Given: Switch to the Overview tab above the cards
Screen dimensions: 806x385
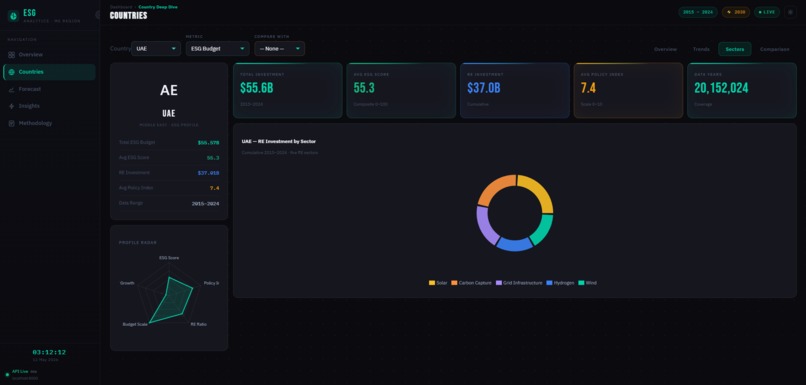Looking at the screenshot, I should pos(665,49).
